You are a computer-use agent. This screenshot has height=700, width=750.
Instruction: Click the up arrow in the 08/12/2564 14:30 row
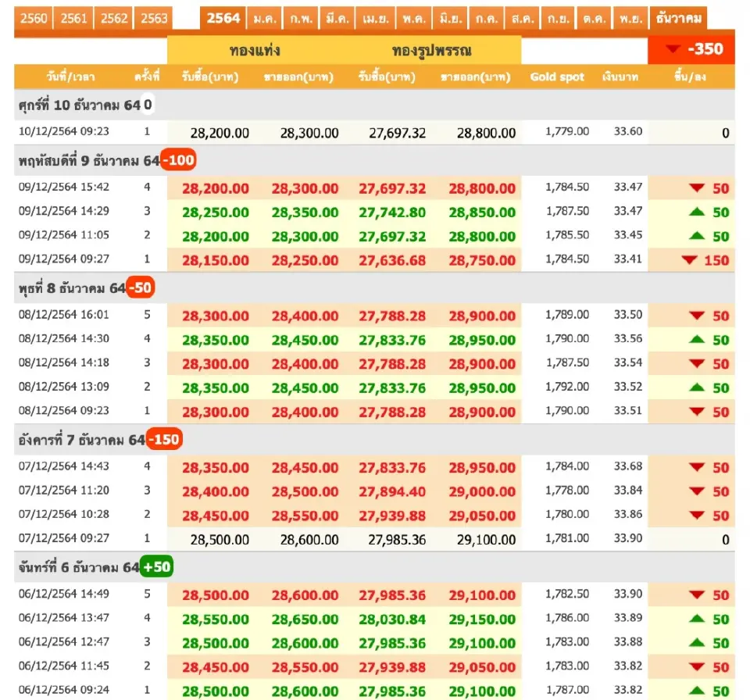click(x=697, y=339)
